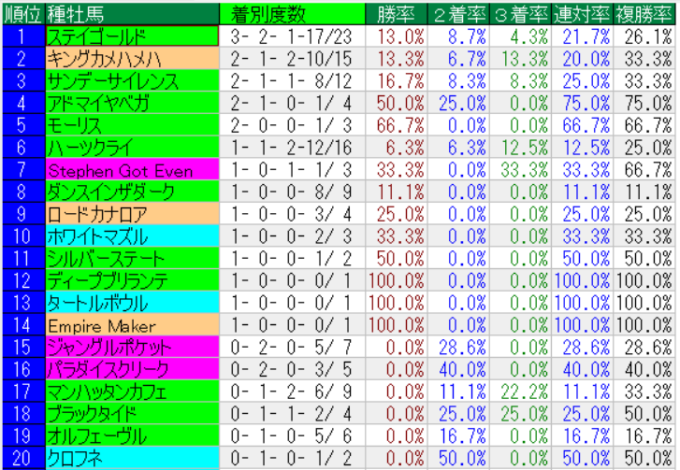Select the rank 20 cell for クロフネ
Image resolution: width=680 pixels, height=470 pixels.
pyautogui.click(x=21, y=459)
